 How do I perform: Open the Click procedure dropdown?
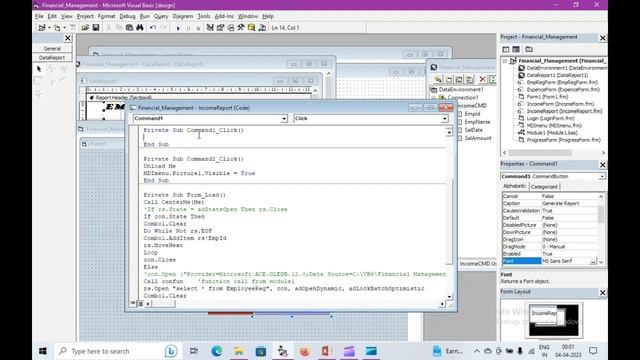point(444,118)
